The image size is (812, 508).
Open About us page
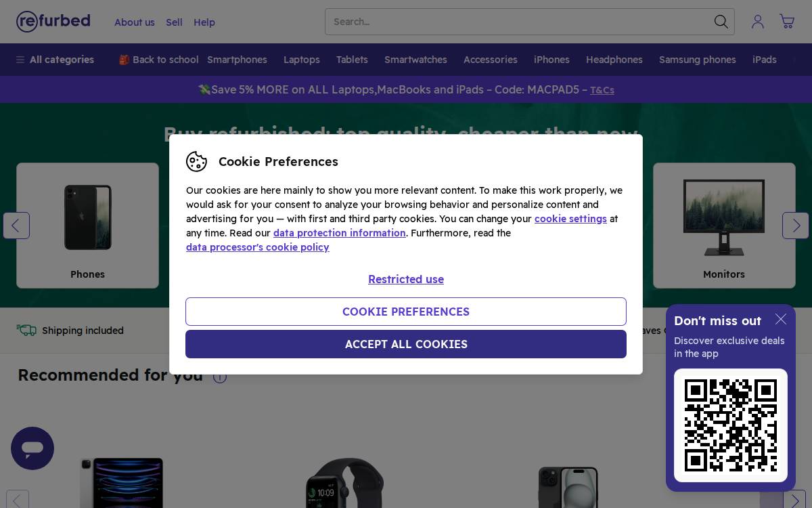[135, 22]
